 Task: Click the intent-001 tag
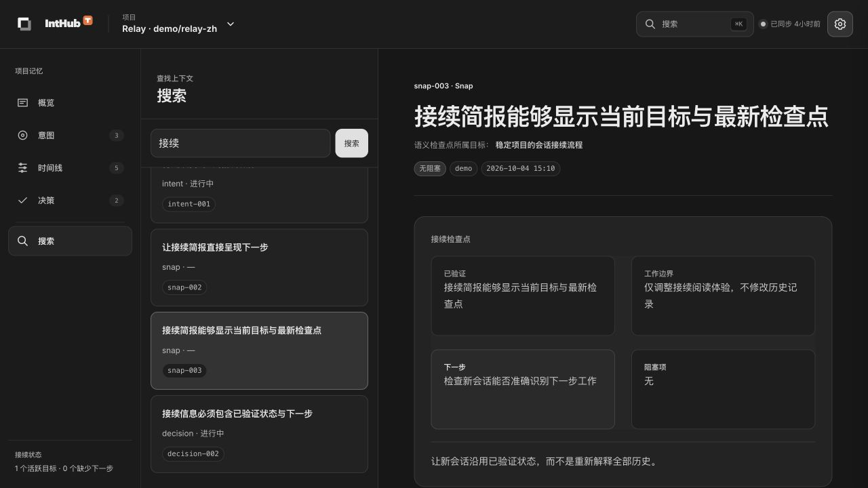[189, 204]
